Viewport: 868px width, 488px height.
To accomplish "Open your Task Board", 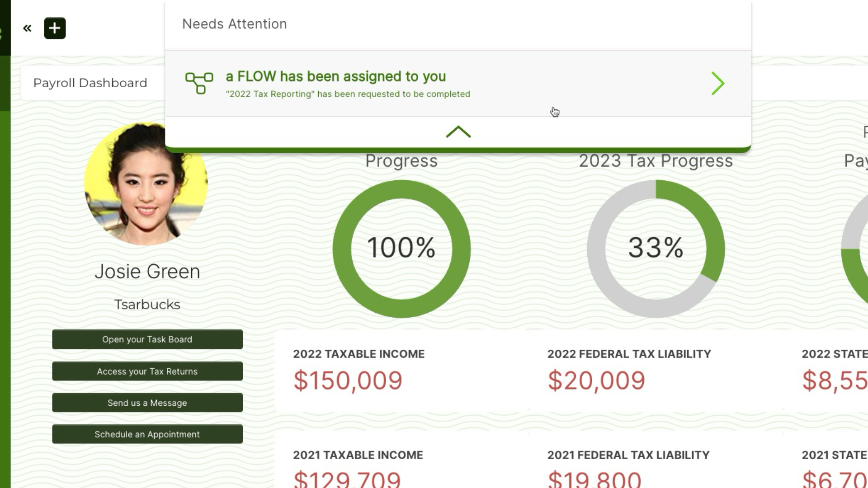I will coord(147,339).
